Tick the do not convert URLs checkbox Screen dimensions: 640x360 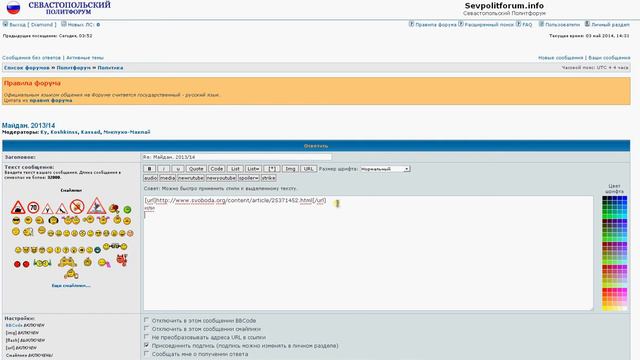tap(147, 337)
